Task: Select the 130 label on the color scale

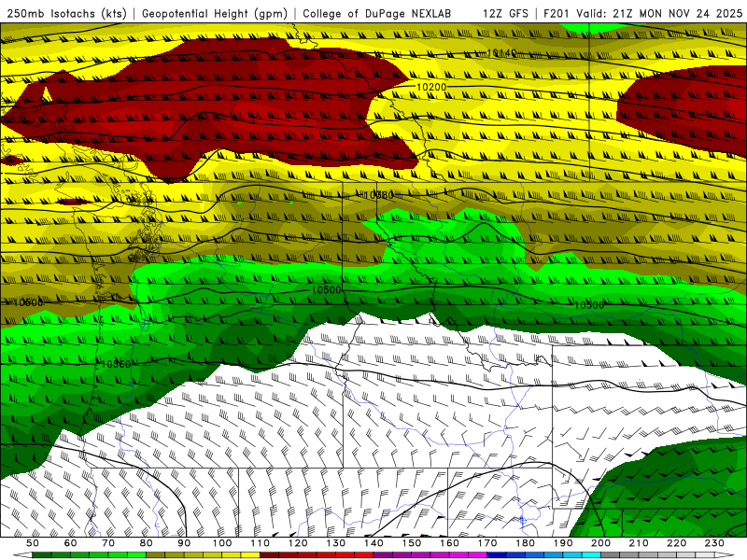Action: coord(336,543)
